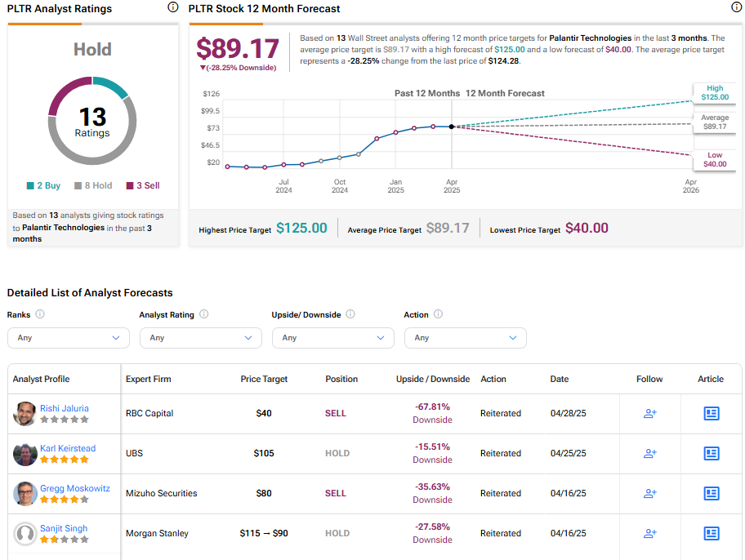Click Gregg Moskowitz's star rating
Image resolution: width=745 pixels, height=560 pixels.
65,500
